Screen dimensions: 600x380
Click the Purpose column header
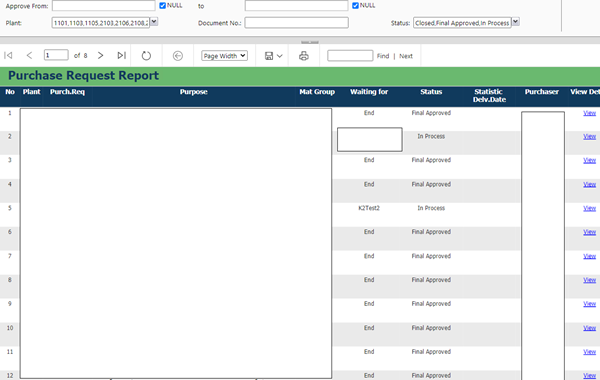194,92
